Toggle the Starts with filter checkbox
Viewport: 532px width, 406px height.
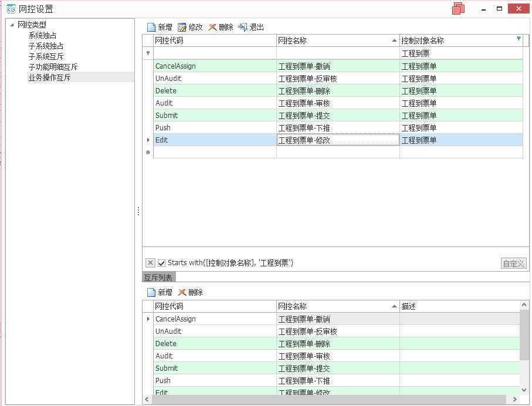coord(161,263)
